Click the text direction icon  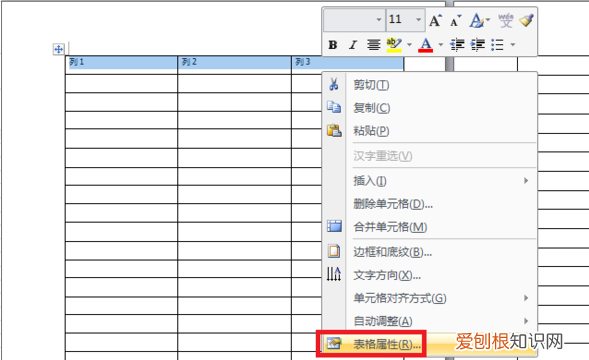click(334, 274)
